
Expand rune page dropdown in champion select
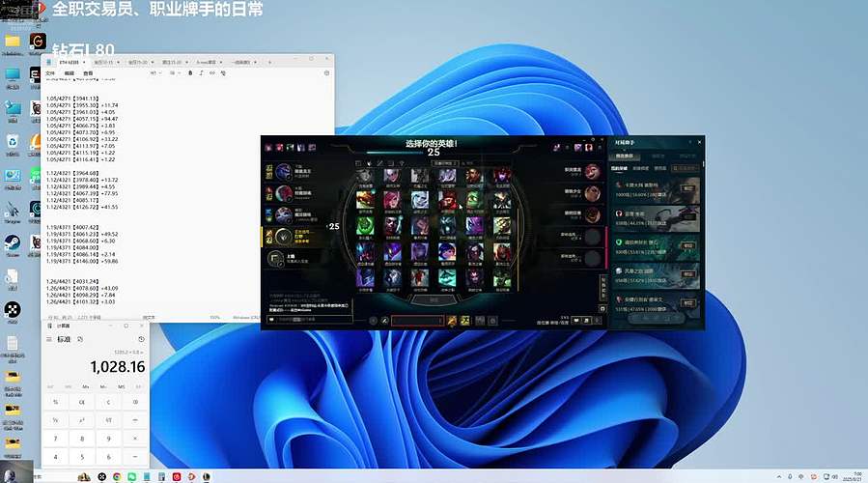coord(417,321)
